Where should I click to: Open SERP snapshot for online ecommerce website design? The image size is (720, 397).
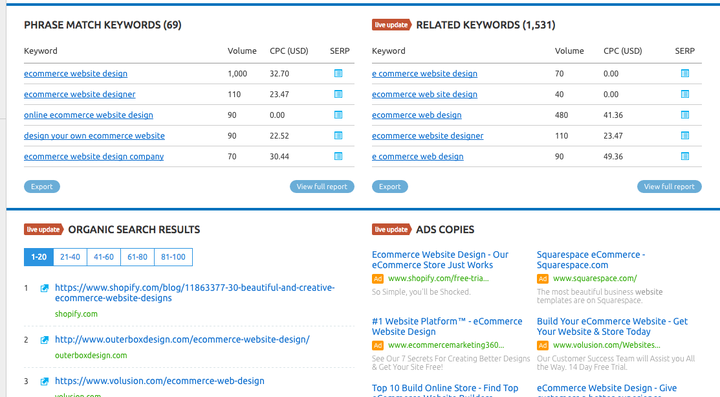click(x=338, y=115)
